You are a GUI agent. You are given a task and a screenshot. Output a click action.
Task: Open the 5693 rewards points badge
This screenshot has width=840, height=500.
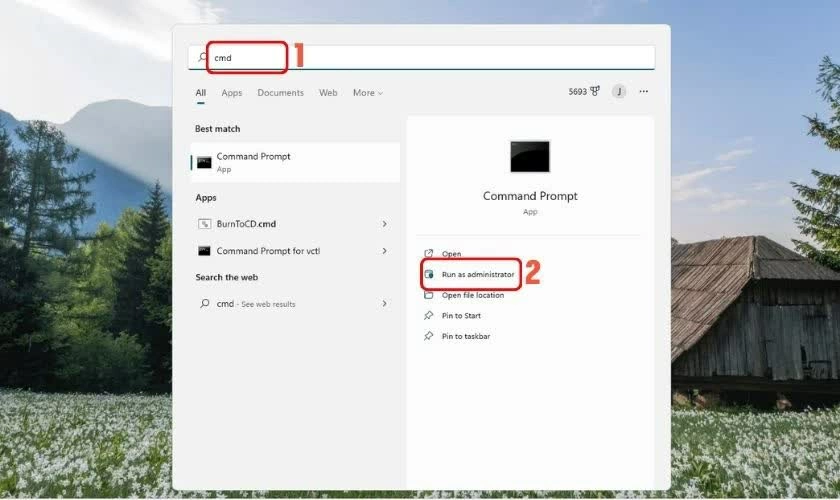584,92
